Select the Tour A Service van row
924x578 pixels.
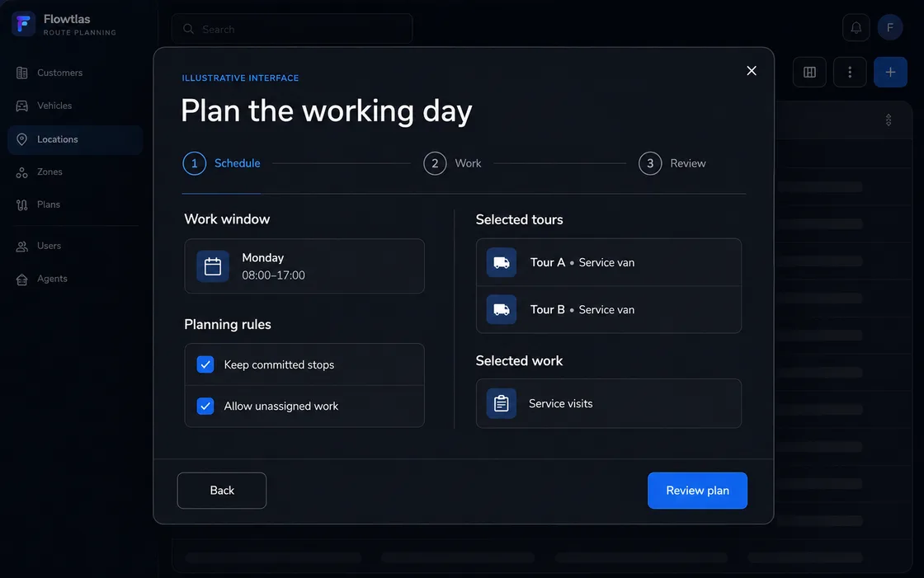(608, 263)
